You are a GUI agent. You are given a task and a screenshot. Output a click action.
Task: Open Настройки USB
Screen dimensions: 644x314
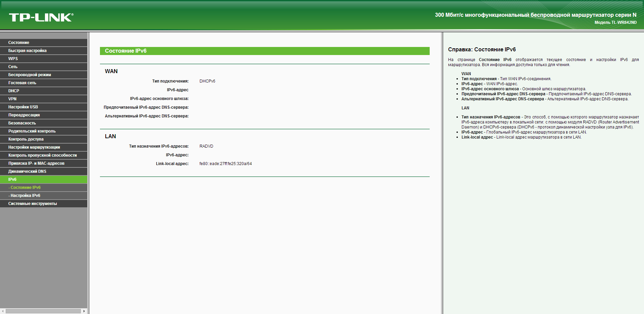pyautogui.click(x=44, y=107)
